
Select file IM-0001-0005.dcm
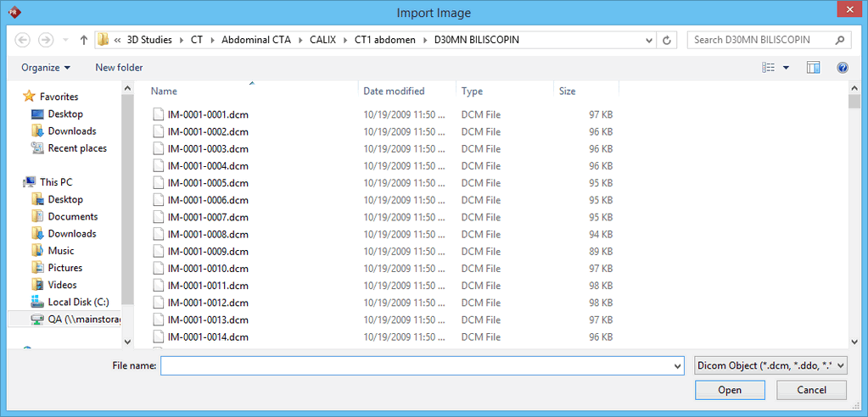pos(208,183)
